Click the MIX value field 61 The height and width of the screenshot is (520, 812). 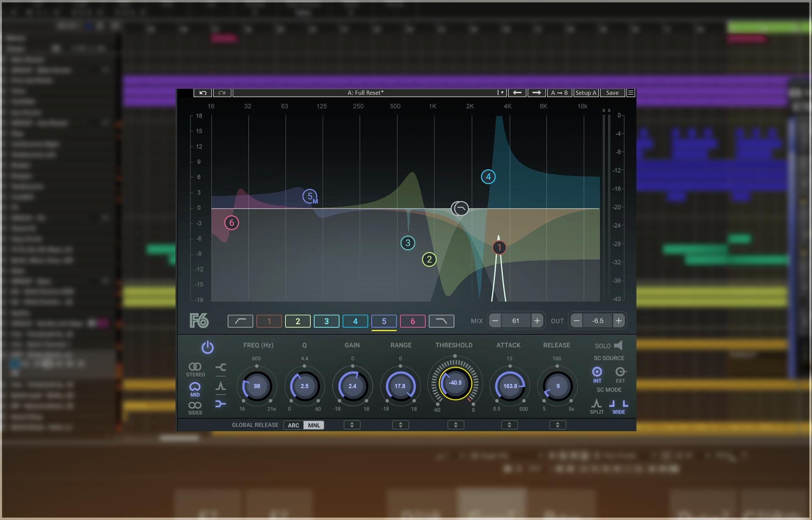[516, 321]
